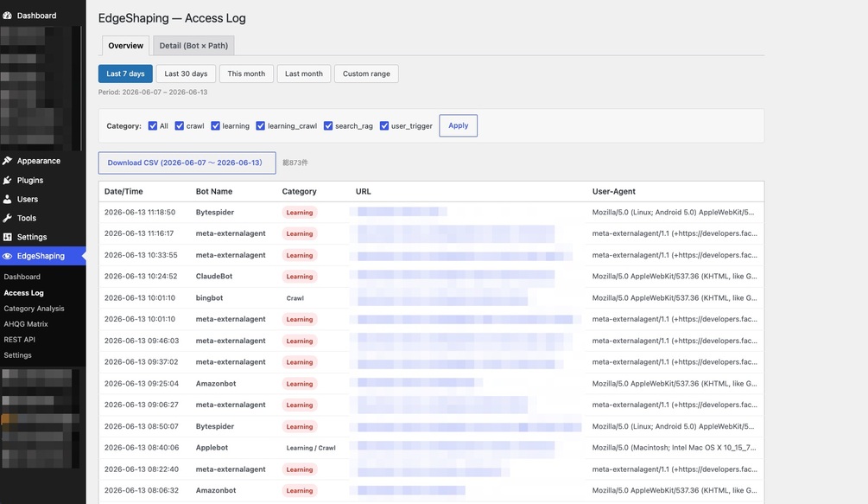Click the URL column header
This screenshot has height=504, width=868.
click(x=363, y=192)
